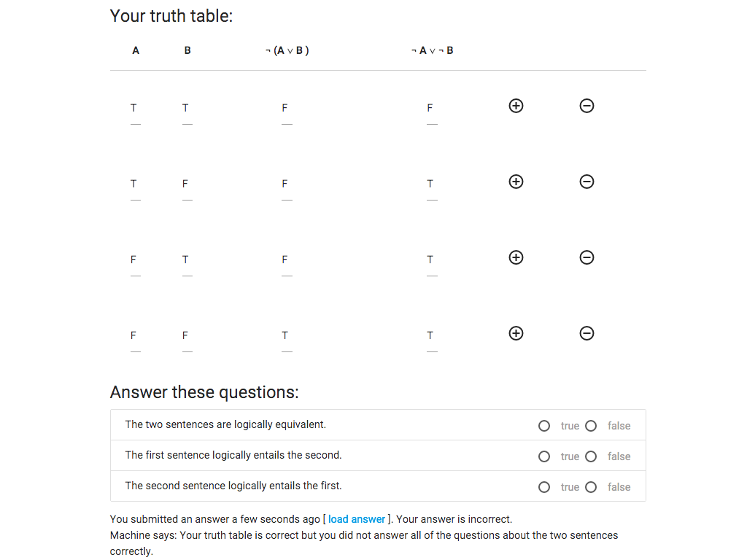Open the load answer link
747x560 pixels.
(357, 519)
